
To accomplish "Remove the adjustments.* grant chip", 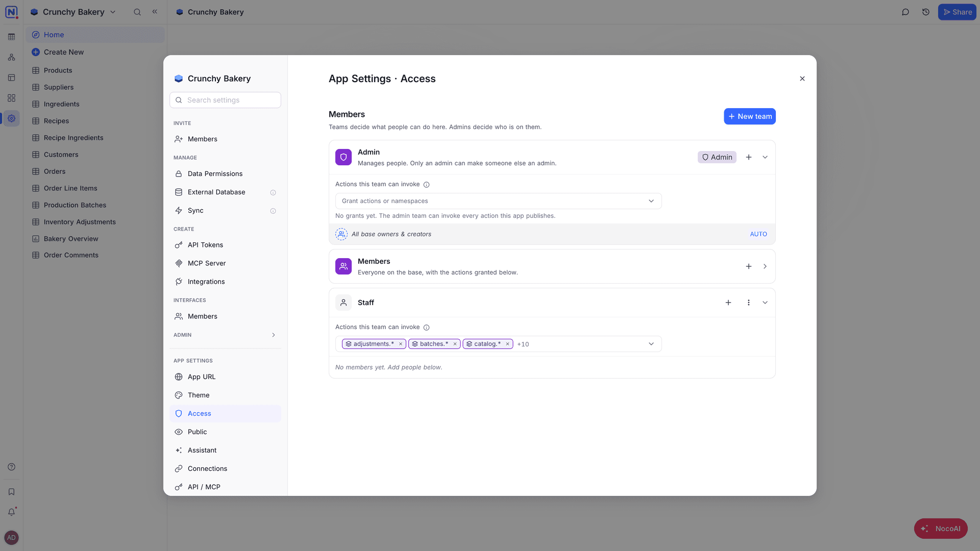I will click(401, 344).
